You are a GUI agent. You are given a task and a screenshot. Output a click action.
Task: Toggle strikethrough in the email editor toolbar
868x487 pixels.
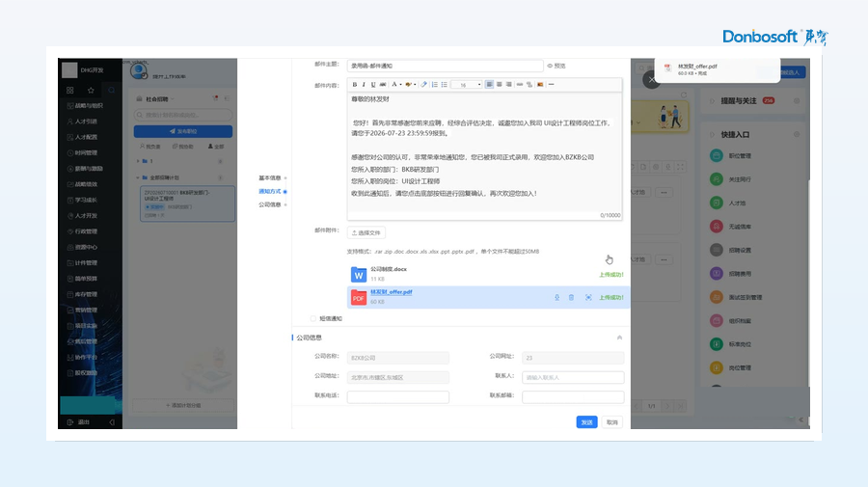click(383, 85)
